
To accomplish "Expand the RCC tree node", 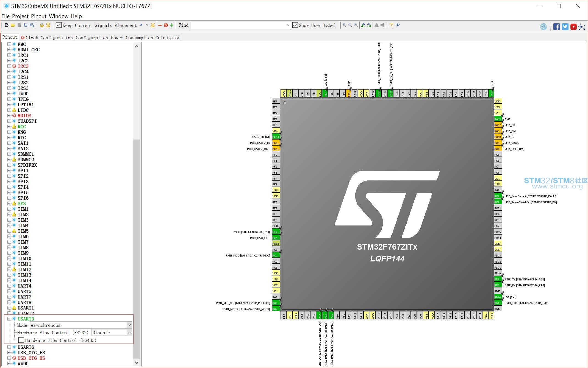I will [9, 127].
